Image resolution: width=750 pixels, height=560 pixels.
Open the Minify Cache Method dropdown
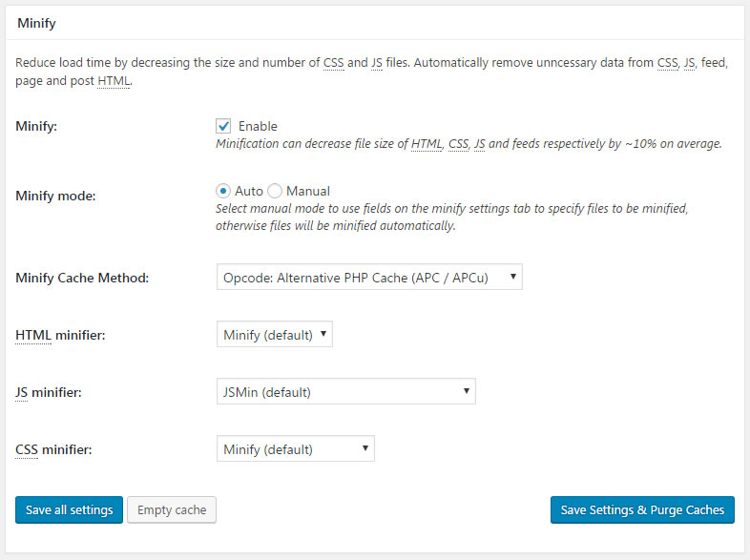[x=369, y=277]
